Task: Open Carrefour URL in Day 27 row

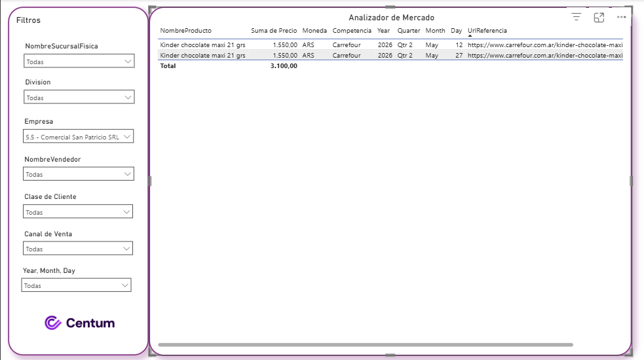Action: pyautogui.click(x=545, y=55)
